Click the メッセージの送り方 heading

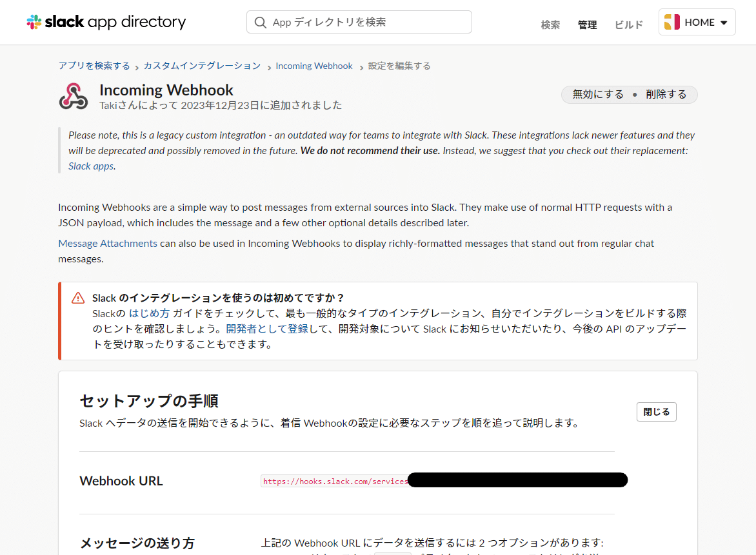click(x=137, y=543)
